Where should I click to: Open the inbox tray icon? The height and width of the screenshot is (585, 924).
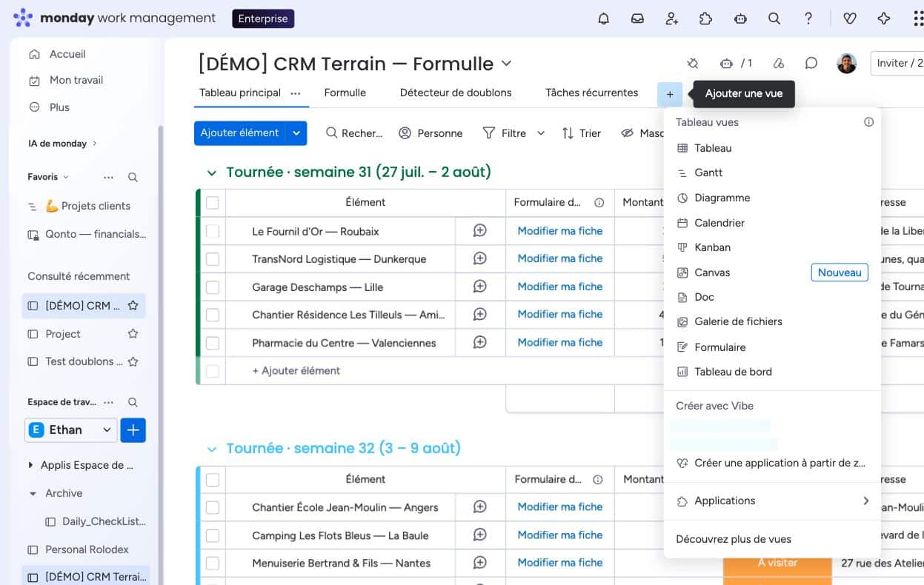point(637,19)
